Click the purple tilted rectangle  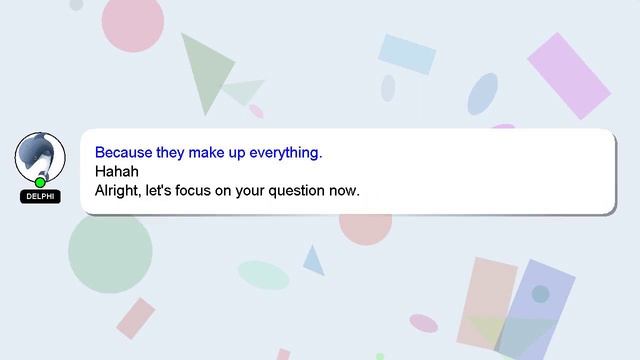(x=569, y=76)
